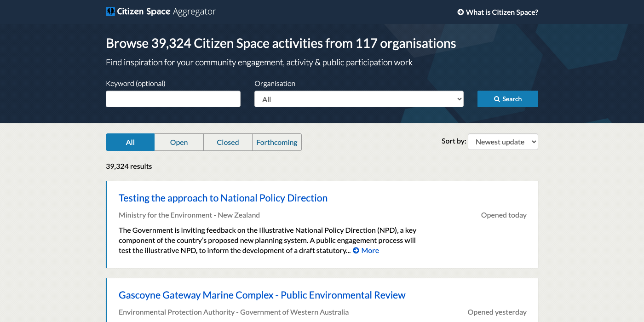This screenshot has width=644, height=322.
Task: Expand the Organisation dropdown
Action: [359, 99]
